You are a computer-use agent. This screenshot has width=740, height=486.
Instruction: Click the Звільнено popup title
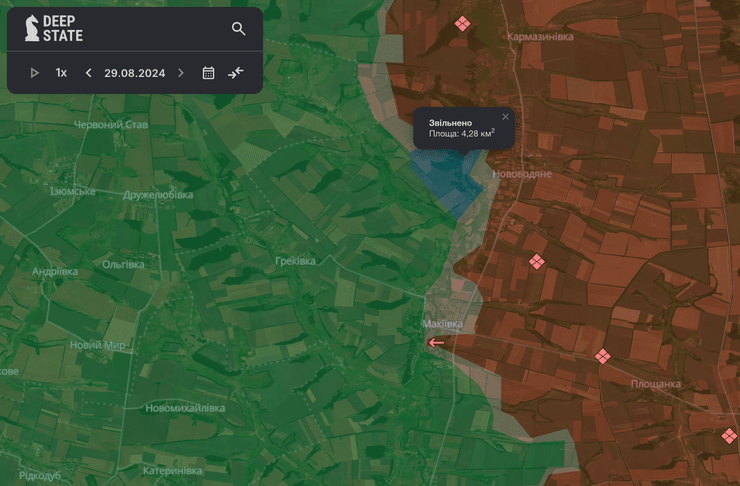click(450, 123)
